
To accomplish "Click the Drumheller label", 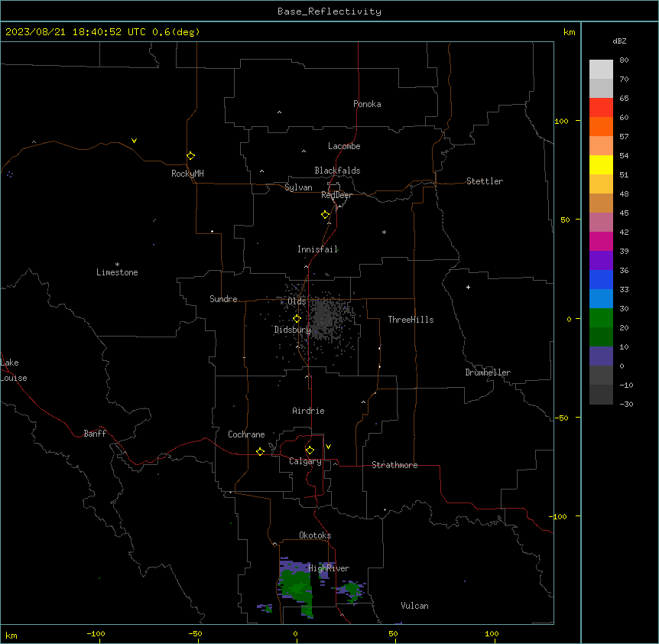I will pyautogui.click(x=488, y=372).
